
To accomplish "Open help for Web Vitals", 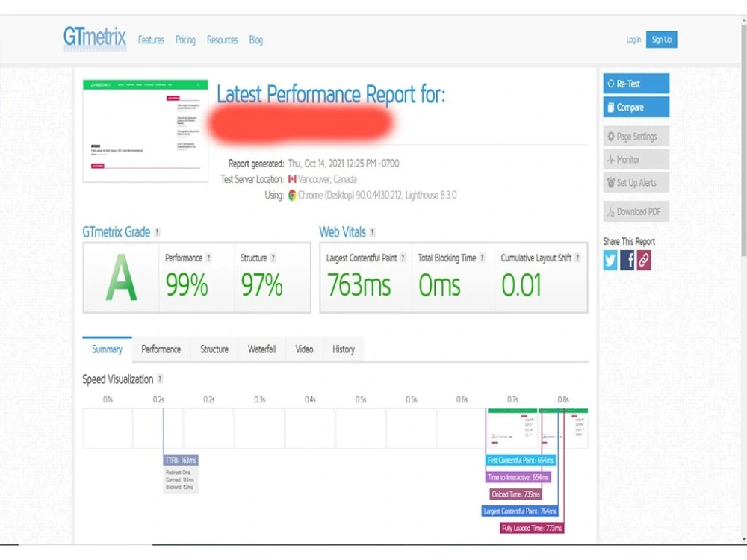I will (373, 232).
